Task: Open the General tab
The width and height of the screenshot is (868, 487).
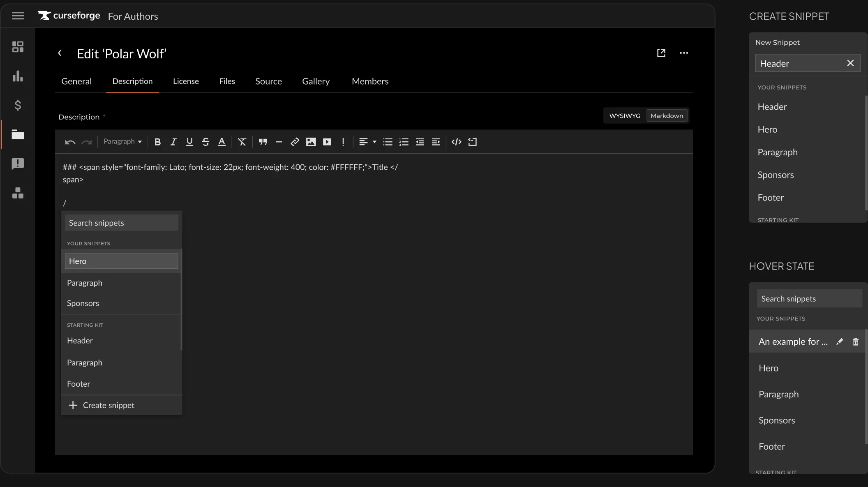Action: point(76,81)
